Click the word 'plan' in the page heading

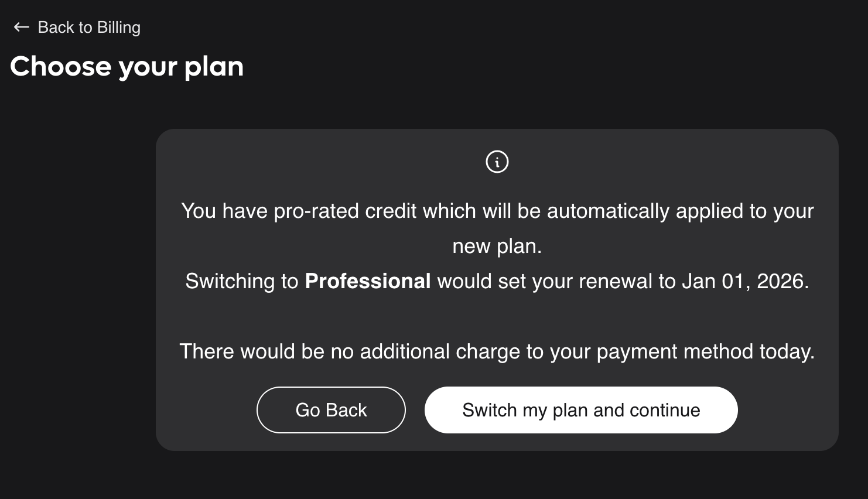click(x=214, y=67)
